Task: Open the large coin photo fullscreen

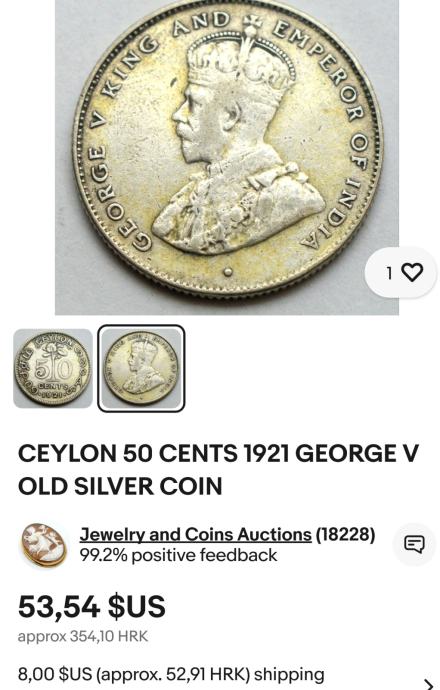Action: click(227, 157)
